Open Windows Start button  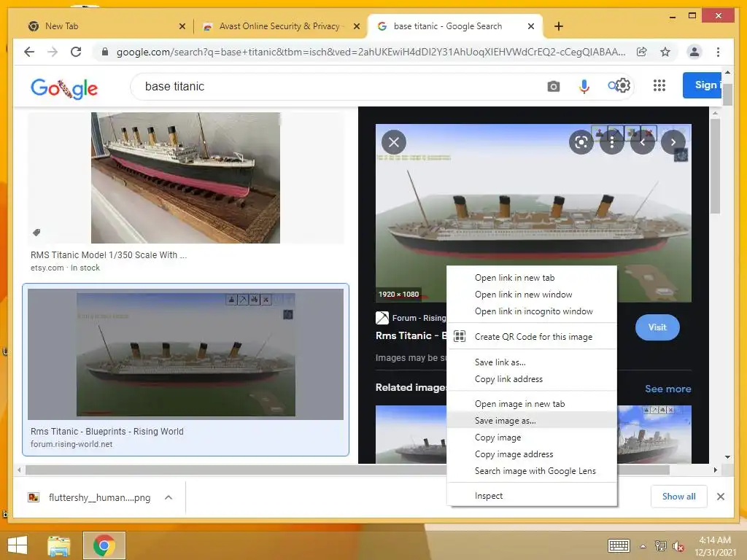coord(18,545)
